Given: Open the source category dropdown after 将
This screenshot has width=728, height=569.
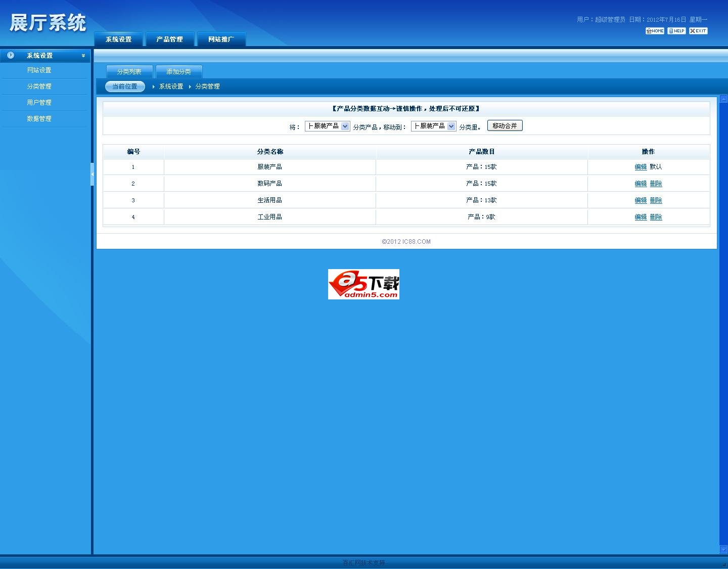Looking at the screenshot, I should [327, 126].
